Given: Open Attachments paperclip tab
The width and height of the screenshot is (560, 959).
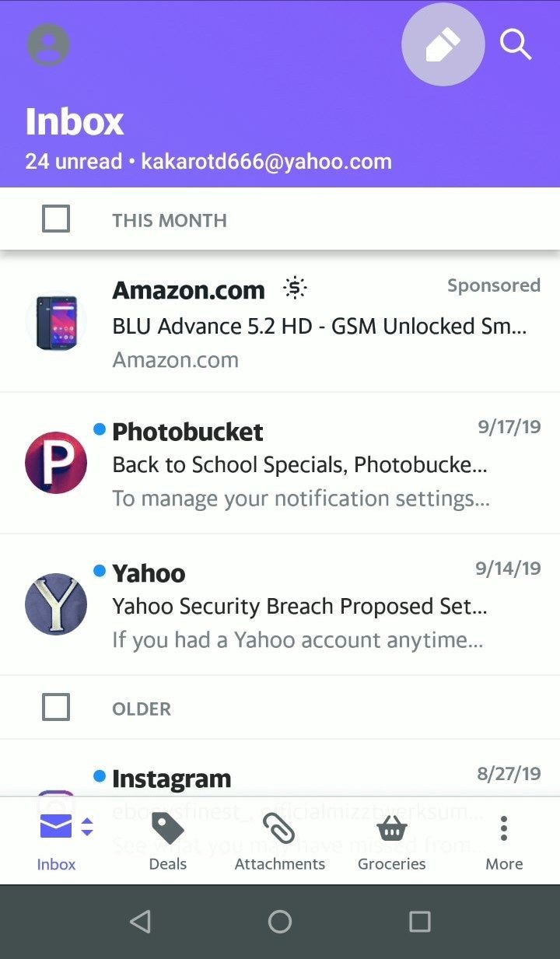Looking at the screenshot, I should [x=279, y=829].
